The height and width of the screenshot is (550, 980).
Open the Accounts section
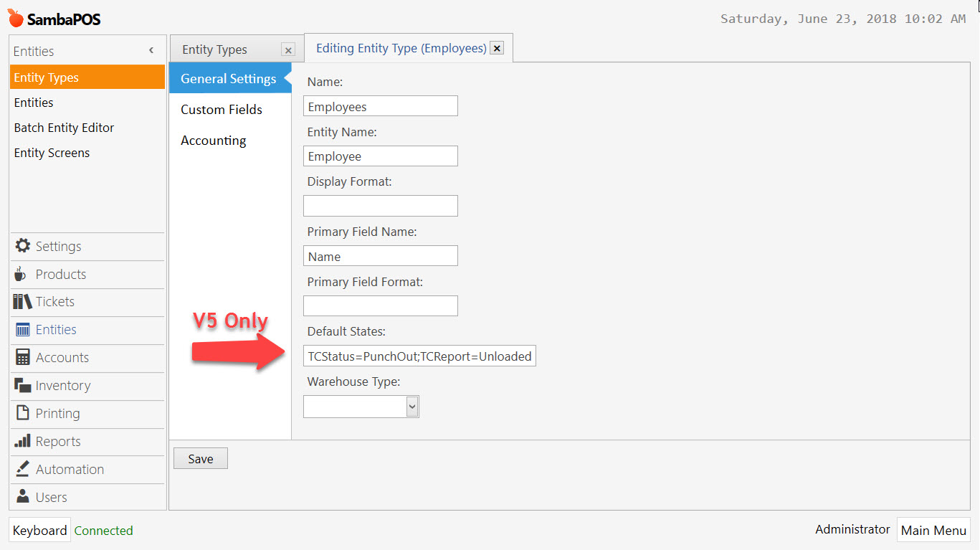62,357
